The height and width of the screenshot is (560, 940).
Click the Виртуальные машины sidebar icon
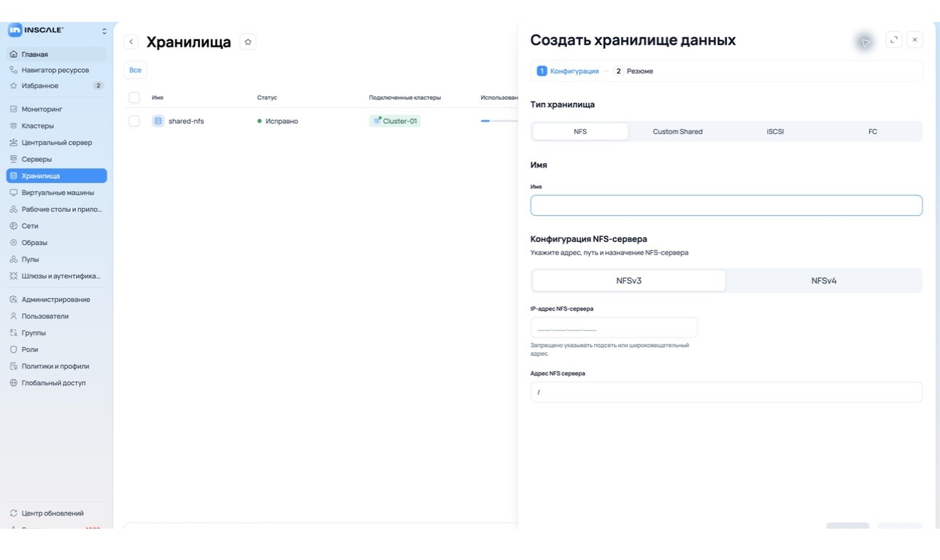tap(13, 192)
